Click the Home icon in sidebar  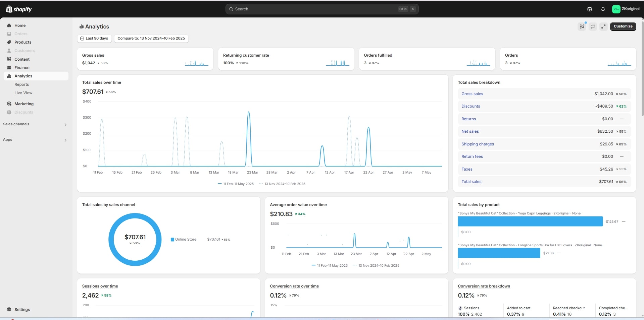(x=9, y=25)
